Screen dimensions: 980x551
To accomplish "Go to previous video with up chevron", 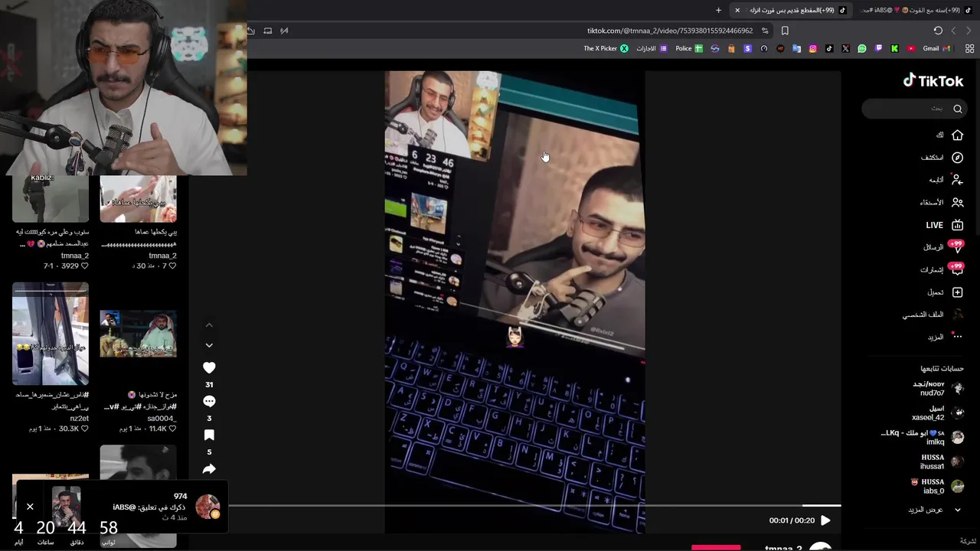I will pyautogui.click(x=209, y=325).
